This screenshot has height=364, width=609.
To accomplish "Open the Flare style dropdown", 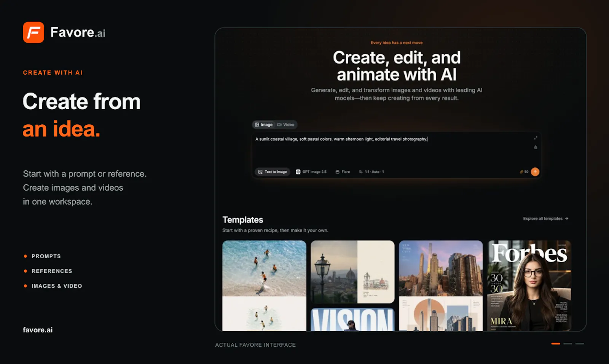I will 343,172.
